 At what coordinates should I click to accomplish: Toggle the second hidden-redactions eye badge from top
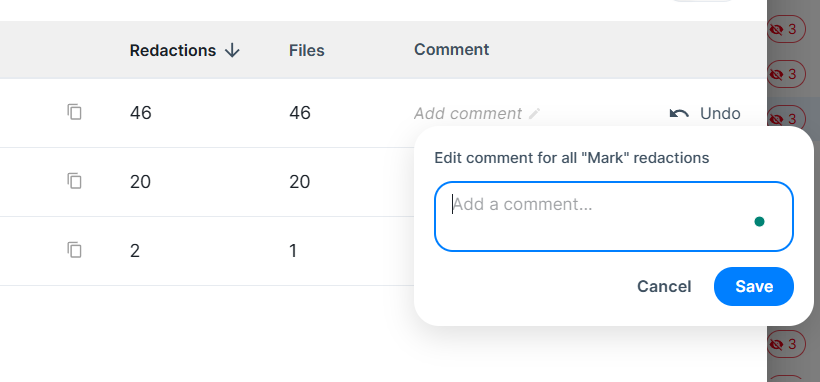[786, 74]
